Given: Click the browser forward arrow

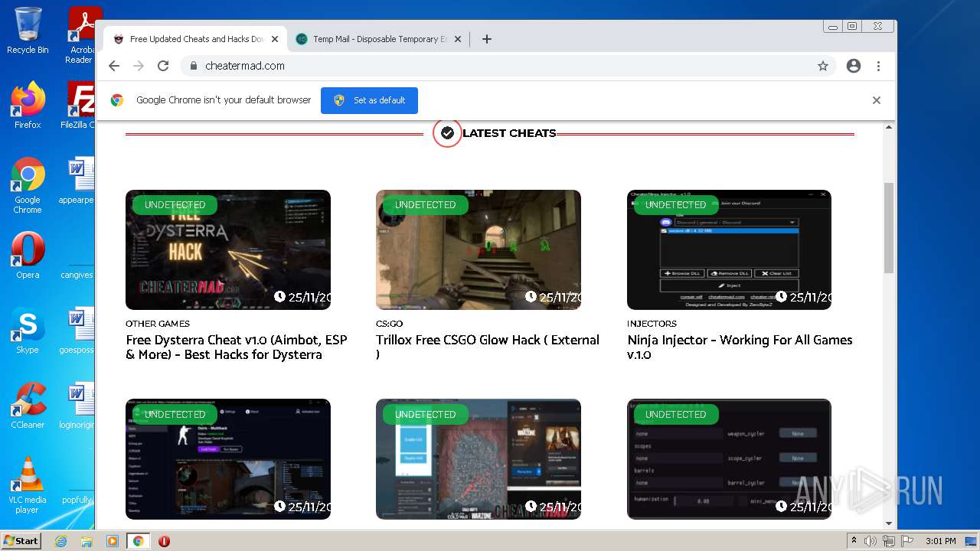Looking at the screenshot, I should point(139,66).
